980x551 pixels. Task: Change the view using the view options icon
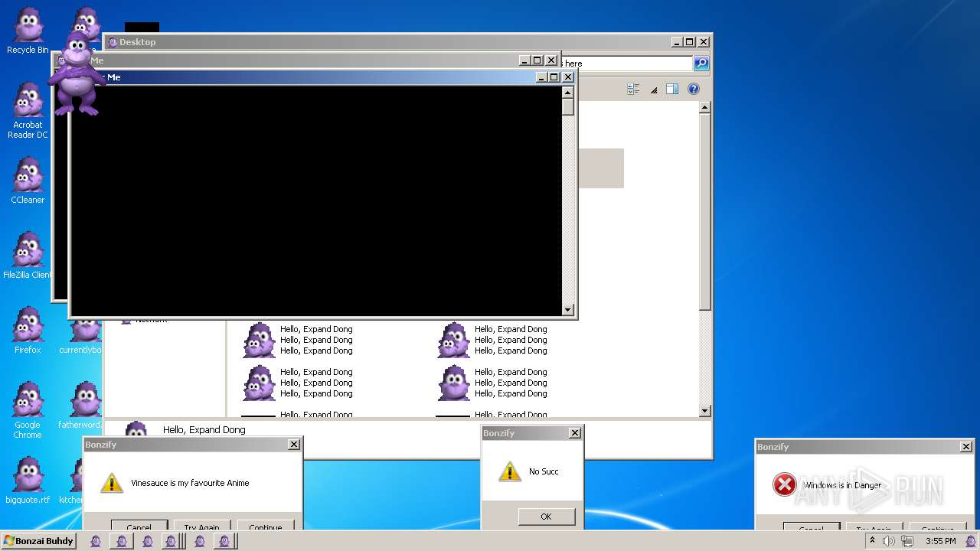tap(633, 89)
